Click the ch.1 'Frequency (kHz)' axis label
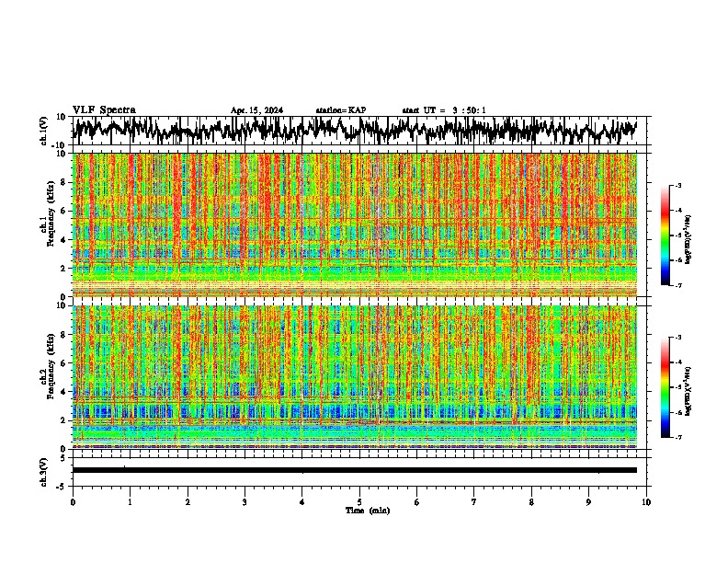 [x=51, y=214]
